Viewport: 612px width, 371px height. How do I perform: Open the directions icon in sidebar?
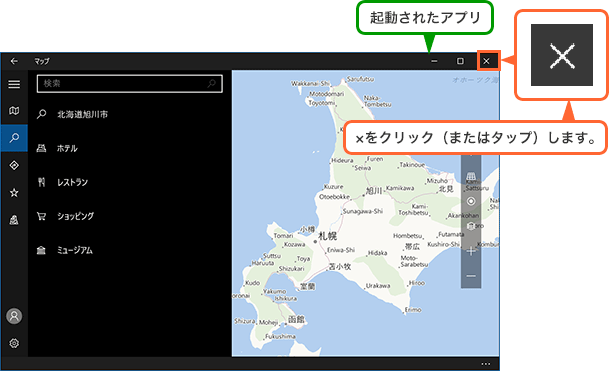coord(14,165)
